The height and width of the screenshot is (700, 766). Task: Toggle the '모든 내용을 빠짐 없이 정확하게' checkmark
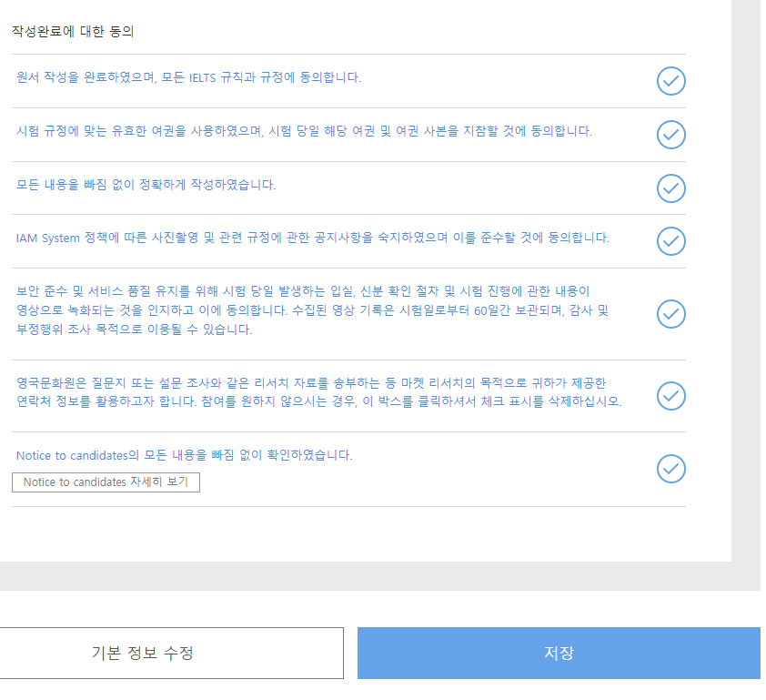[x=670, y=188]
